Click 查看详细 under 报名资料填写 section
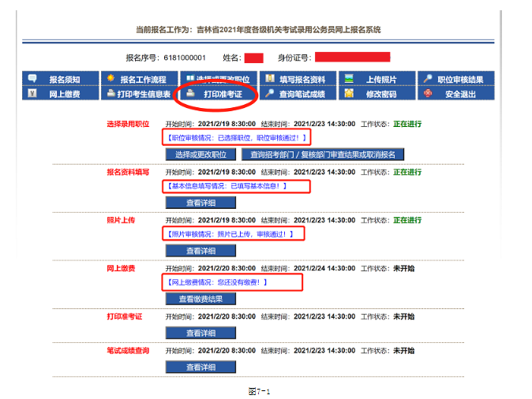532x399 pixels. click(200, 203)
